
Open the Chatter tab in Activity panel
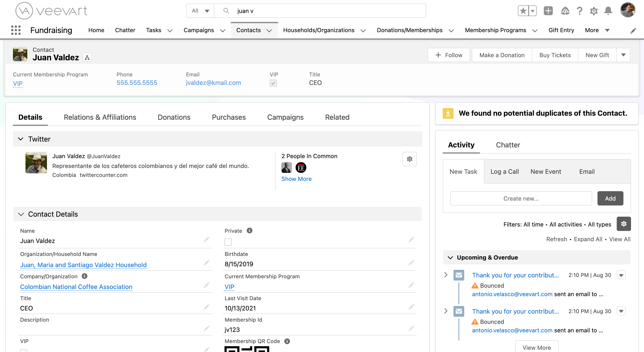508,145
